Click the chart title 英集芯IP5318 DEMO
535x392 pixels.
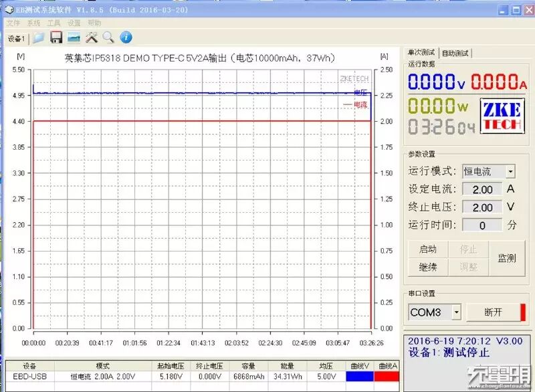[x=199, y=58]
